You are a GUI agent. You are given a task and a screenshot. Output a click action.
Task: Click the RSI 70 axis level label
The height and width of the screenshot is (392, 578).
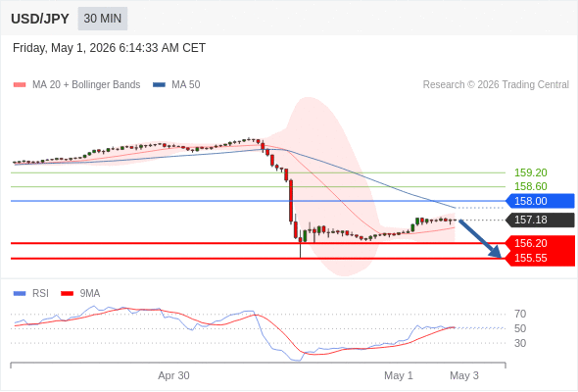coord(520,315)
